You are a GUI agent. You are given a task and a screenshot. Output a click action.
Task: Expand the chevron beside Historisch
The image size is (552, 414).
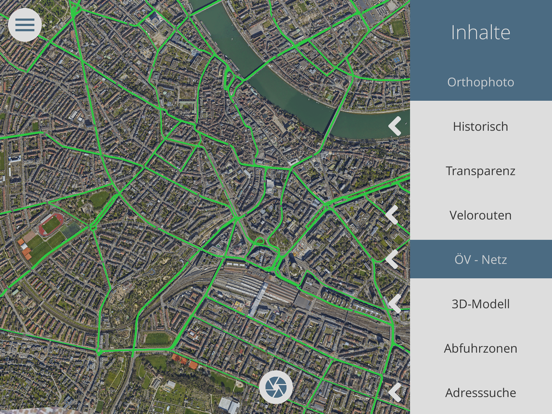click(x=395, y=126)
